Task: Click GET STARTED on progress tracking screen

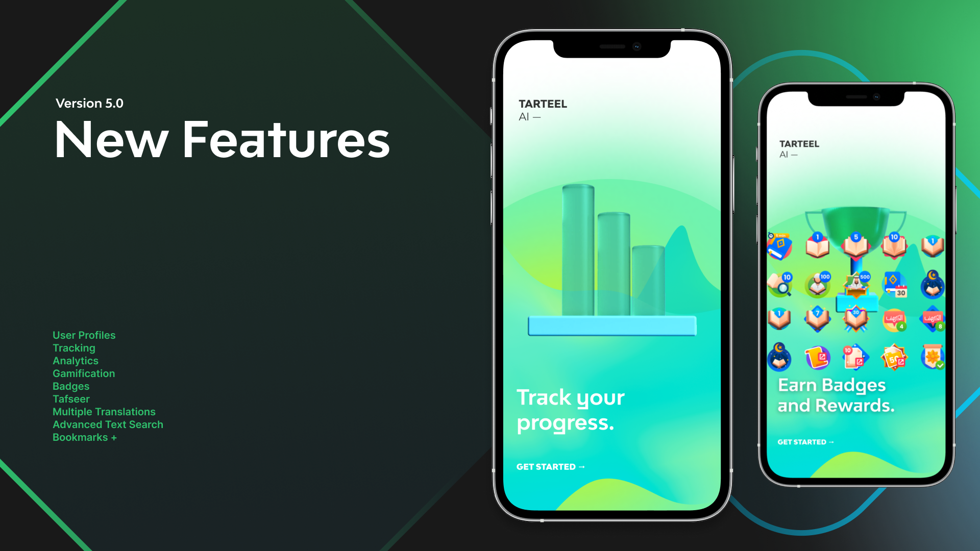Action: pos(551,466)
